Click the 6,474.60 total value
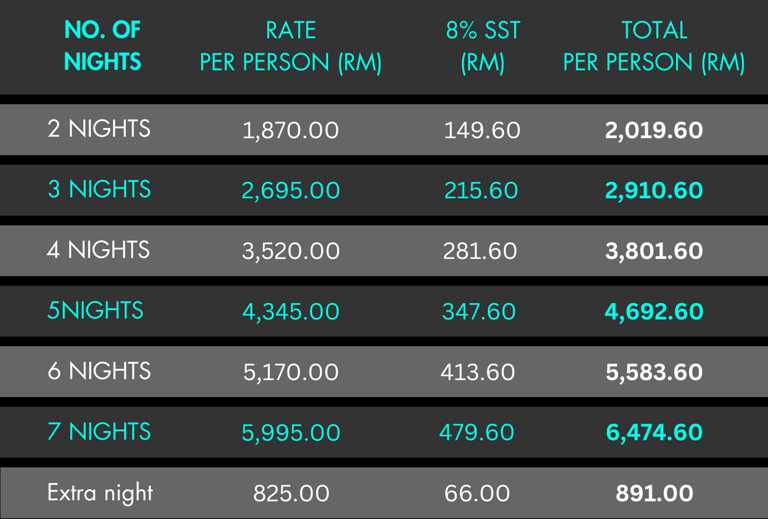The height and width of the screenshot is (519, 768). click(654, 433)
